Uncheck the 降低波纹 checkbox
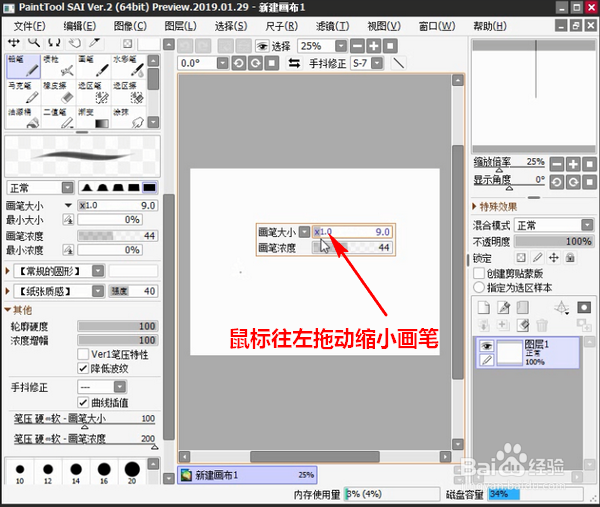This screenshot has width=600, height=507. tap(83, 368)
